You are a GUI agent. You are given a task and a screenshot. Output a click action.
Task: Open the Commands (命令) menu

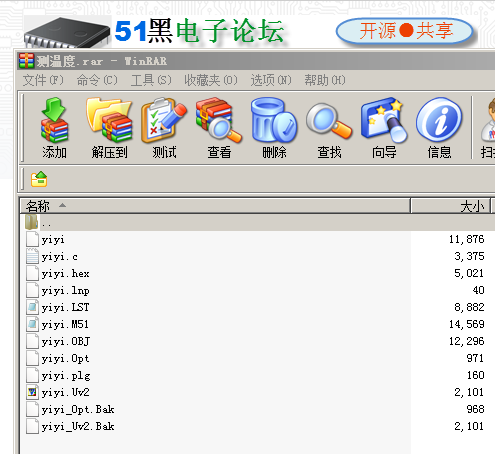97,80
